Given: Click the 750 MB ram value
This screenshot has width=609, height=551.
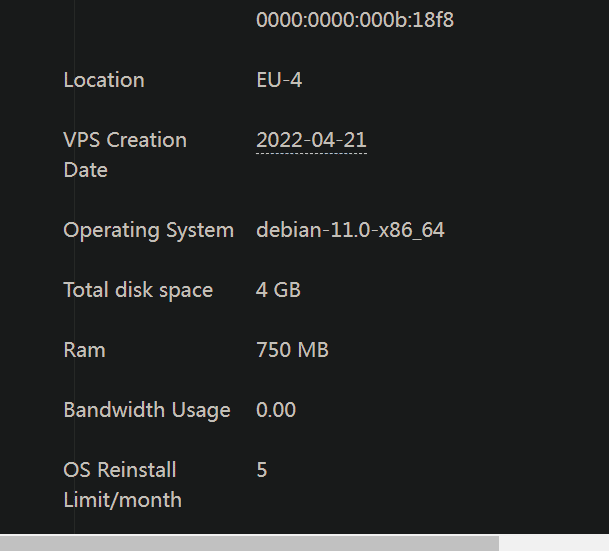Looking at the screenshot, I should pos(292,350).
